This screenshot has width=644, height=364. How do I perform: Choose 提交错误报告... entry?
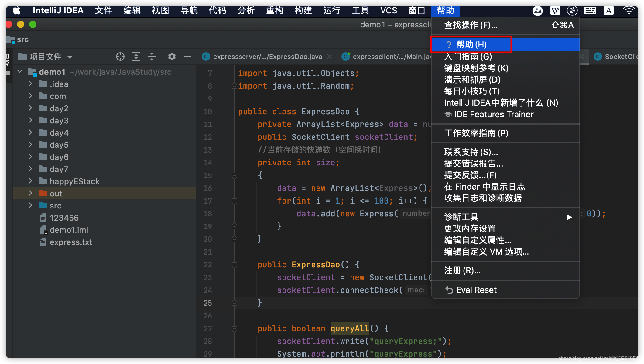(505, 163)
